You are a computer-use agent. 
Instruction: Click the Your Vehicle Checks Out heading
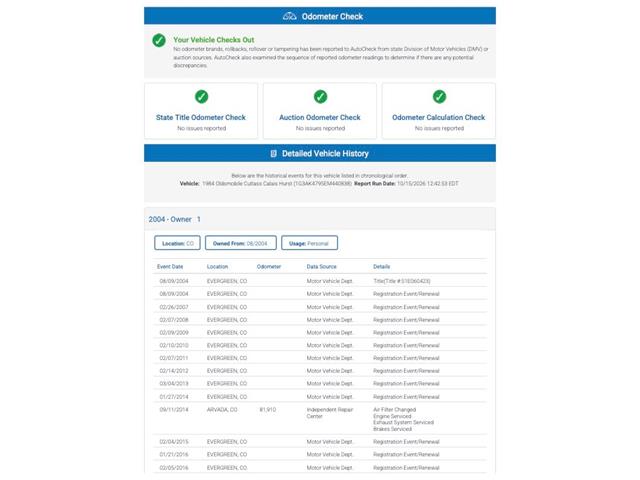213,40
